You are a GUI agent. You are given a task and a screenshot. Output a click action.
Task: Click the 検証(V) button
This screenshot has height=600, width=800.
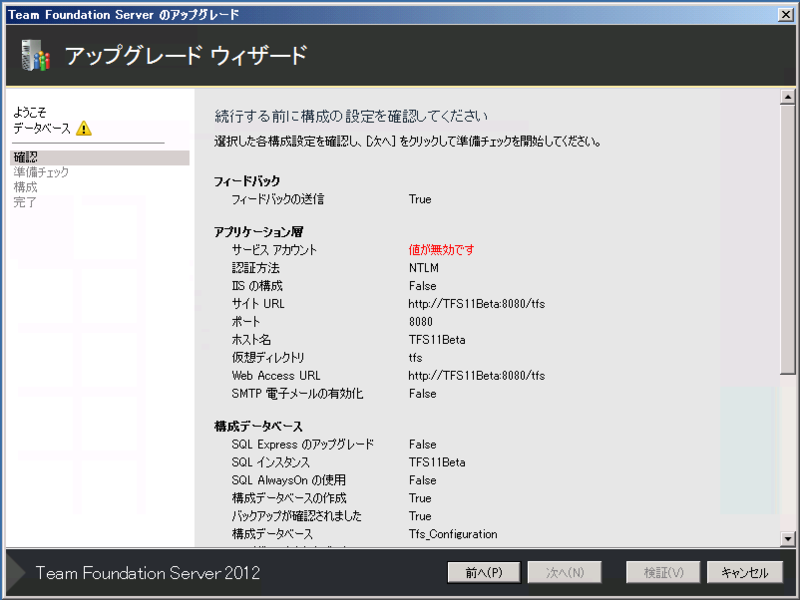coord(663,572)
